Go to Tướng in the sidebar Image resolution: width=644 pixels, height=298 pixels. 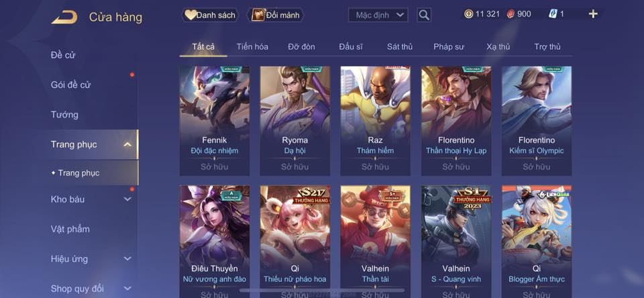(x=64, y=115)
